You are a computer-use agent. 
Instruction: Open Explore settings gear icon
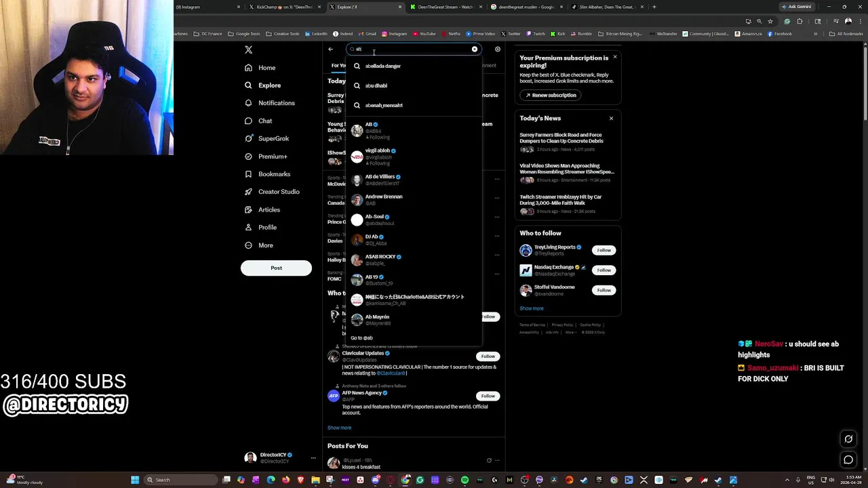[498, 49]
